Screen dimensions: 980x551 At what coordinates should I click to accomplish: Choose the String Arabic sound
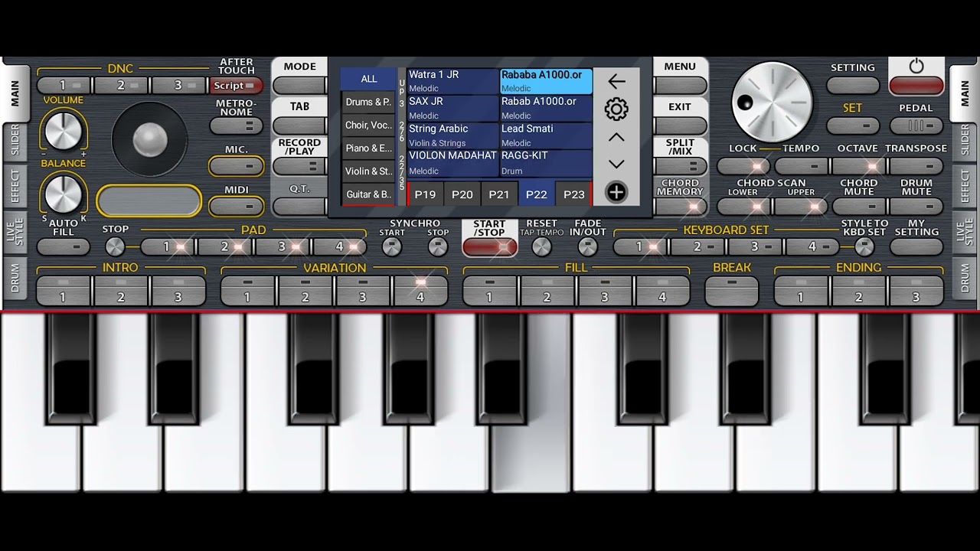point(452,135)
